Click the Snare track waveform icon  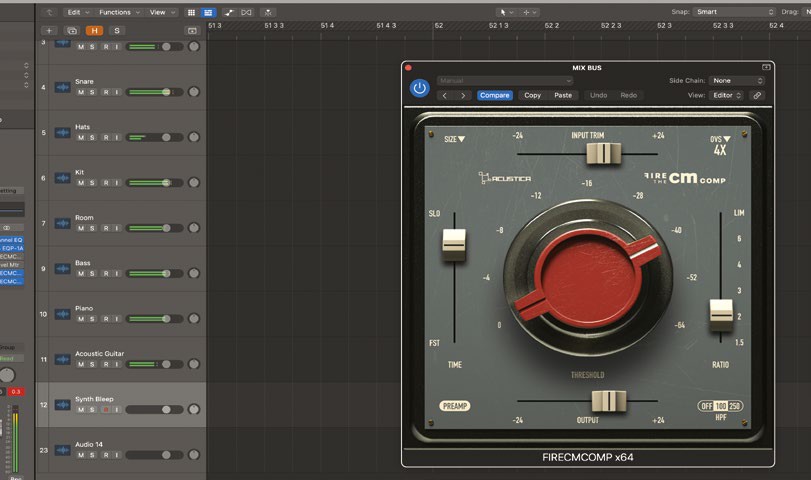(x=63, y=87)
